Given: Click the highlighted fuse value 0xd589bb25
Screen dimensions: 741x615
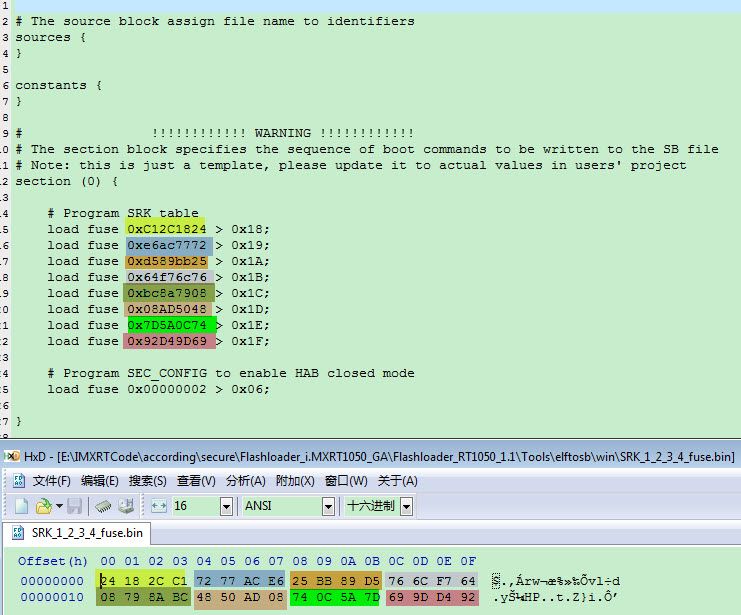Looking at the screenshot, I should [166, 261].
